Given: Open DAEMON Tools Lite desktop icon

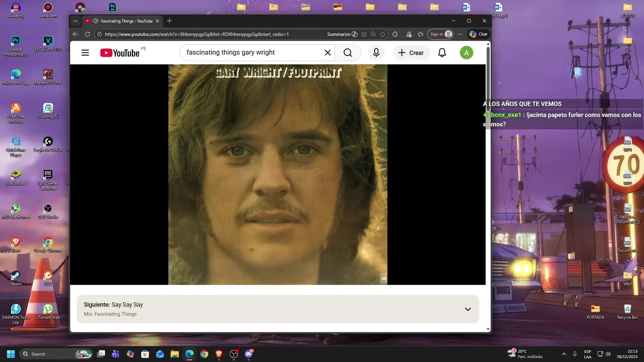Looking at the screenshot, I should 16,314.
